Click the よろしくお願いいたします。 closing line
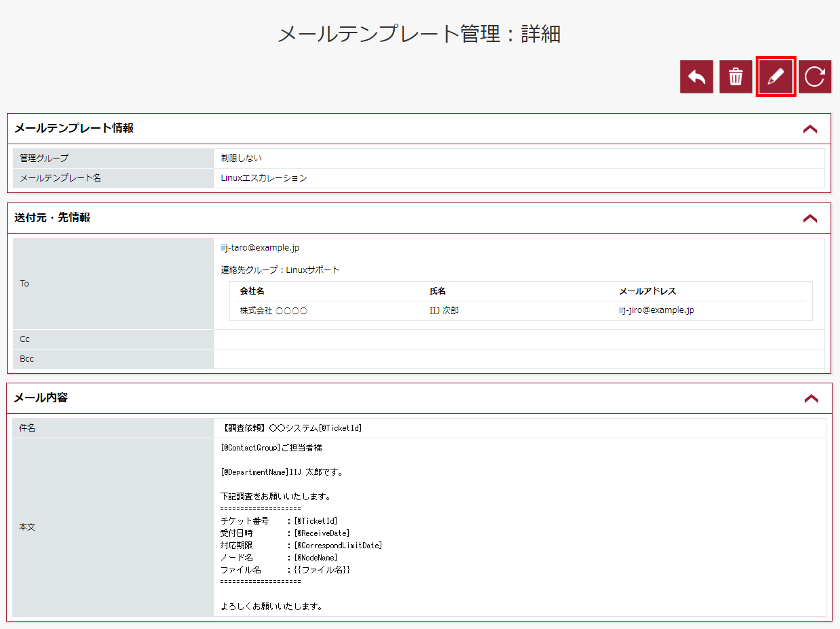Image resolution: width=840 pixels, height=629 pixels. [271, 606]
